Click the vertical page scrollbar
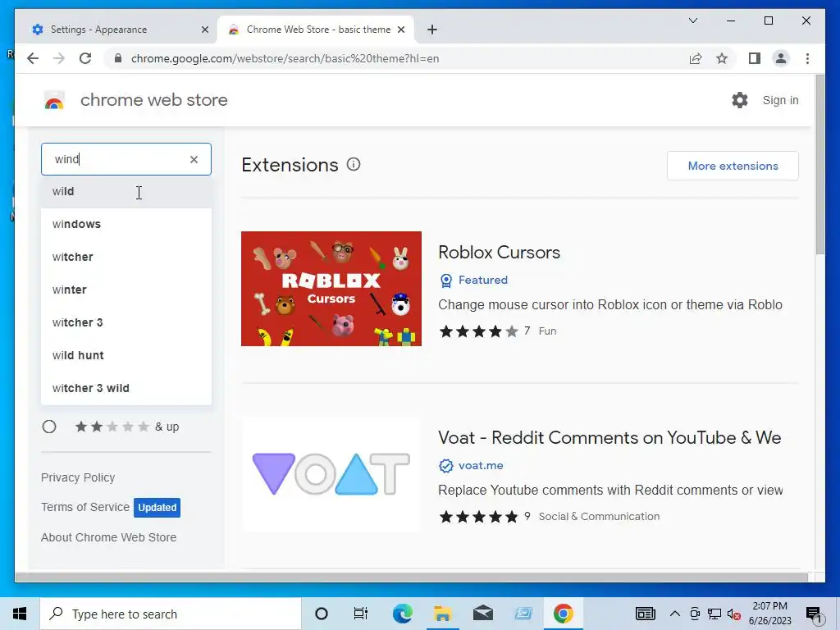 click(x=819, y=164)
